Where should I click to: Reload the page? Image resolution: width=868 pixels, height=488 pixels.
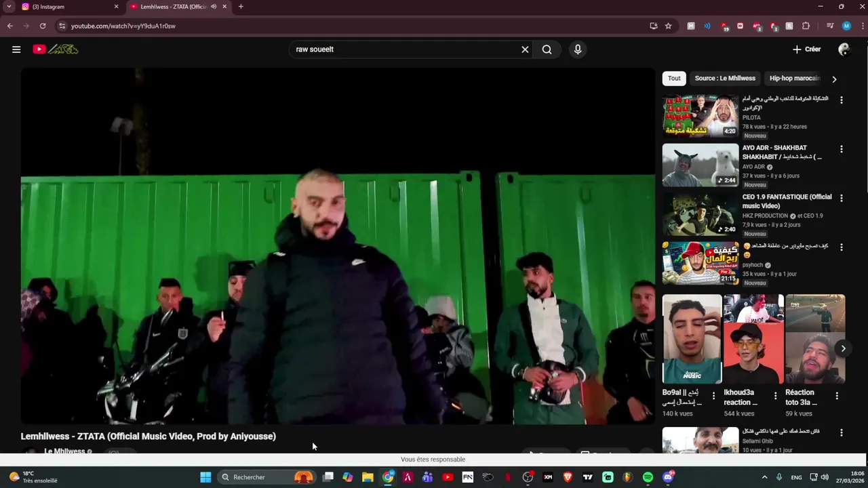click(43, 26)
